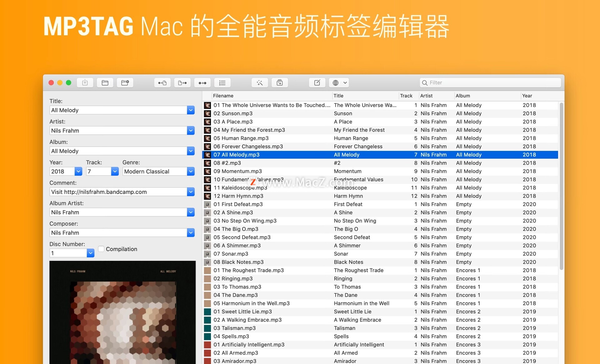Screen dimensions: 600x364
Task: Click the Title input containing All Melody
Action: click(118, 110)
